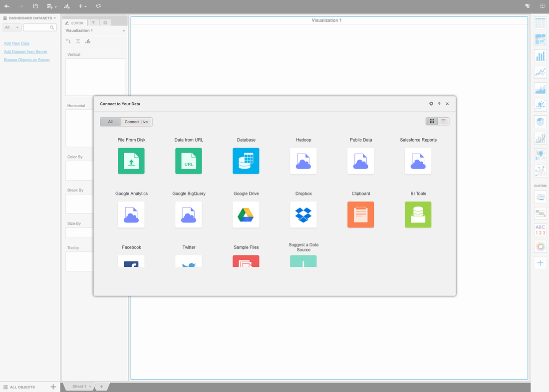
Task: Click the clear visualization icon in editor
Action: pyautogui.click(x=88, y=41)
